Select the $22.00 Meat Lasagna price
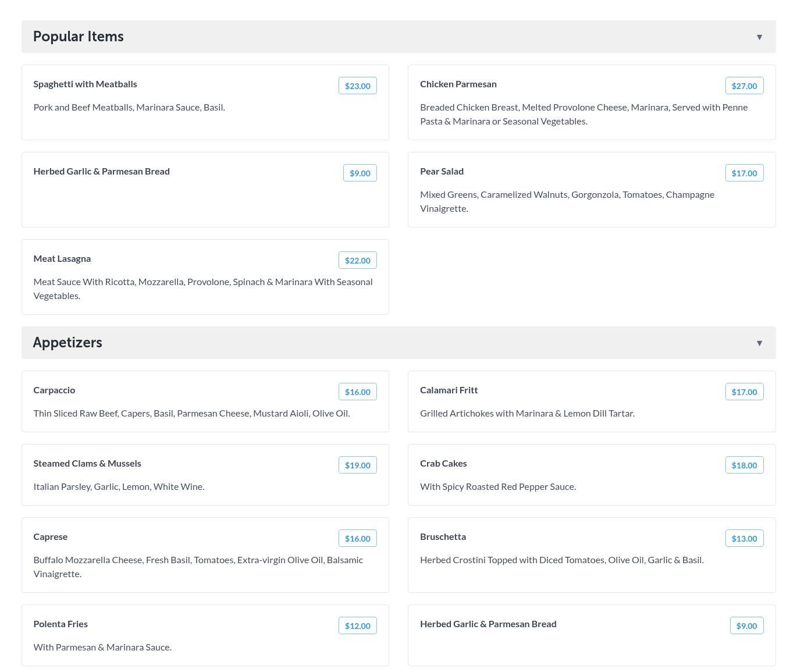This screenshot has width=797, height=672. pos(357,261)
